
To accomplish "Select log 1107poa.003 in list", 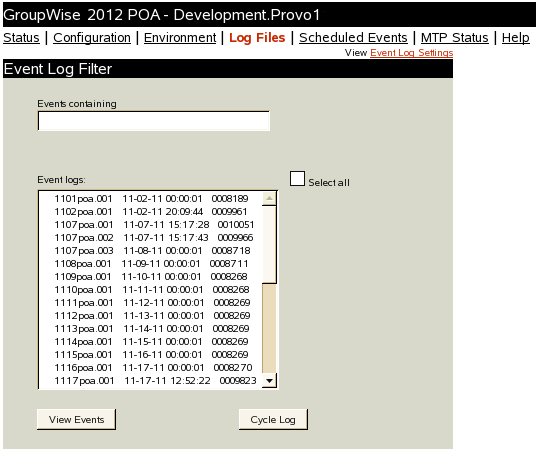I will 150,251.
